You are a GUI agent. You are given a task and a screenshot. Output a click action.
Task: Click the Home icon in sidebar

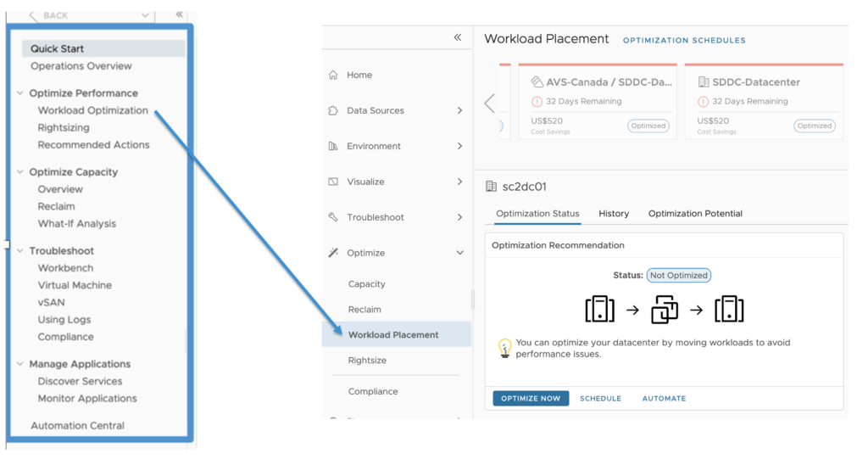(333, 76)
